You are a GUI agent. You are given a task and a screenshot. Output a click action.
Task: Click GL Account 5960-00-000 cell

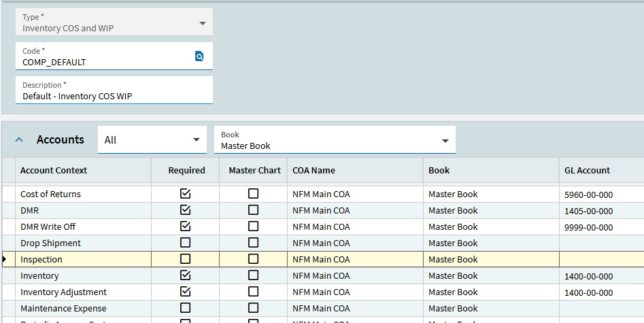588,194
